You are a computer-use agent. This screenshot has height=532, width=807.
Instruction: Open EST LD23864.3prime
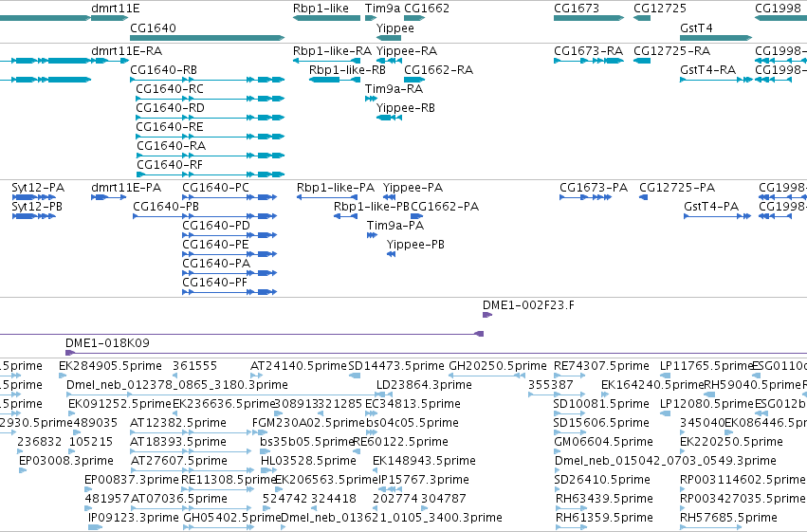424,385
